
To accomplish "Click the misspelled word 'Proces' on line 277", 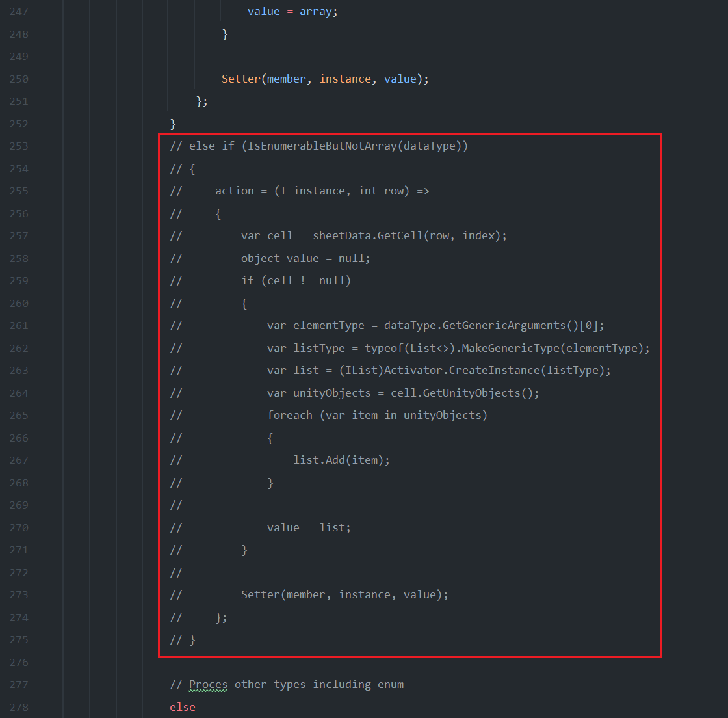I will point(208,685).
